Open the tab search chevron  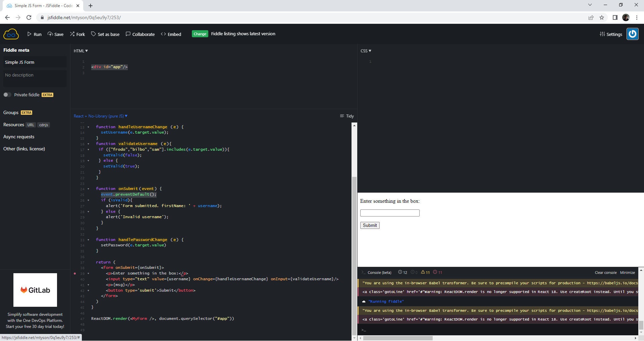click(x=590, y=5)
